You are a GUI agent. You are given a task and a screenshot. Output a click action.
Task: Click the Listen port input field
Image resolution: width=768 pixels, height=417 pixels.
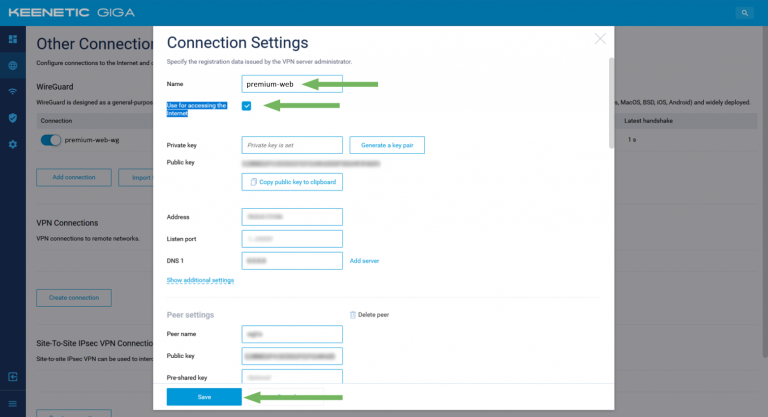(x=292, y=239)
